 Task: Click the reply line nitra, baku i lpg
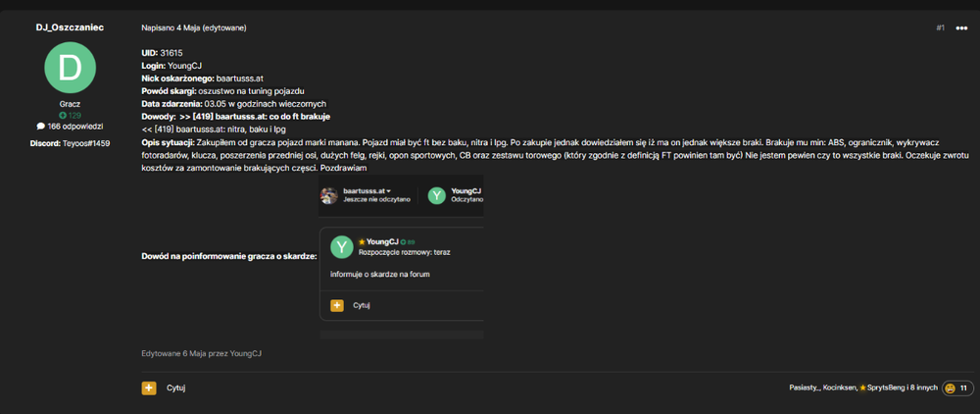click(256, 129)
